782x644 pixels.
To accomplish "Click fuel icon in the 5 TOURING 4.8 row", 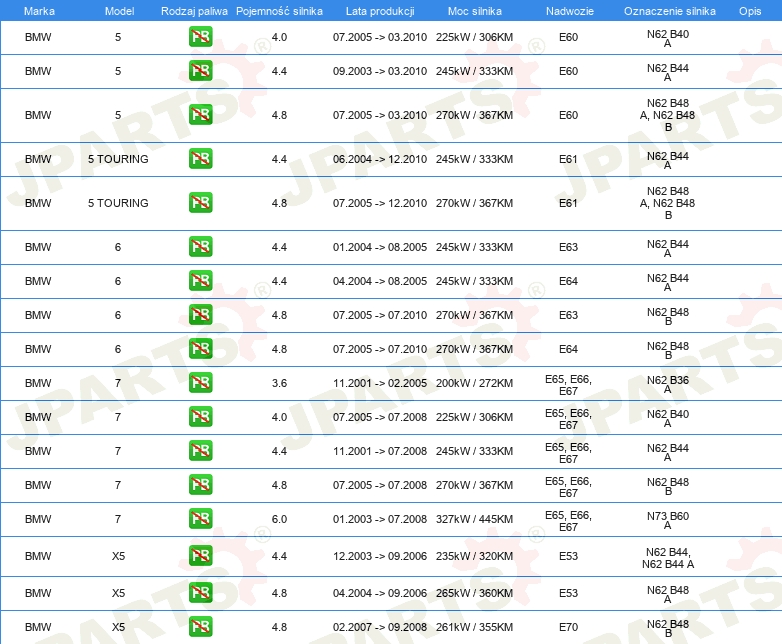I will pos(200,203).
